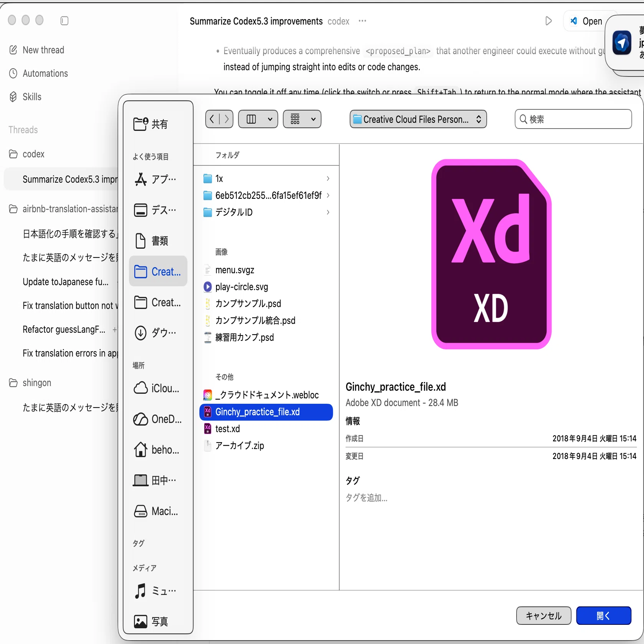The width and height of the screenshot is (644, 644).
Task: Open the 共有 shared folder in sidebar
Action: click(158, 124)
